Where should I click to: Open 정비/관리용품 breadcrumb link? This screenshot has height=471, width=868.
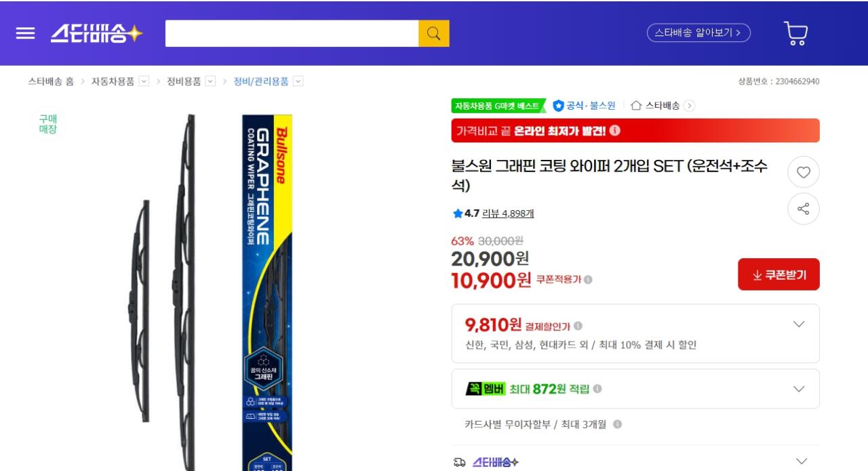pyautogui.click(x=261, y=81)
